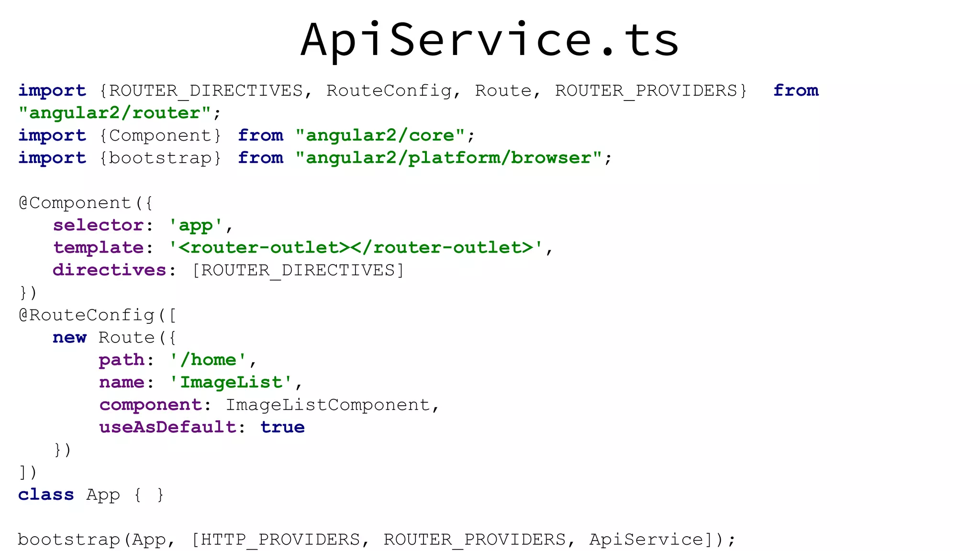This screenshot has width=980, height=551.
Task: Click the new keyword before Route
Action: (x=69, y=337)
